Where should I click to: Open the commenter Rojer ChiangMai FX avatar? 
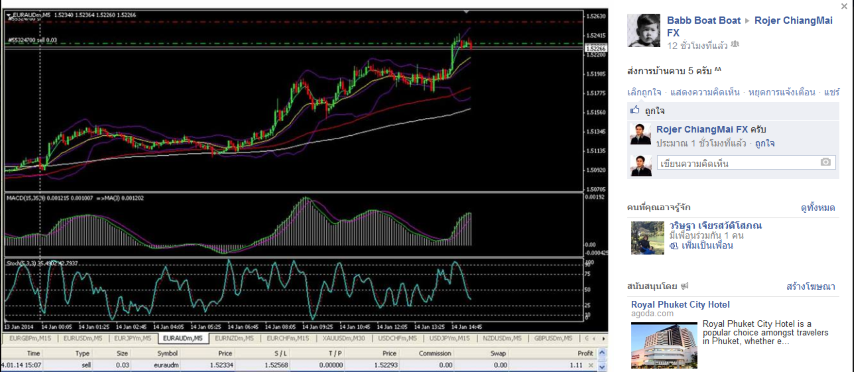click(x=640, y=134)
